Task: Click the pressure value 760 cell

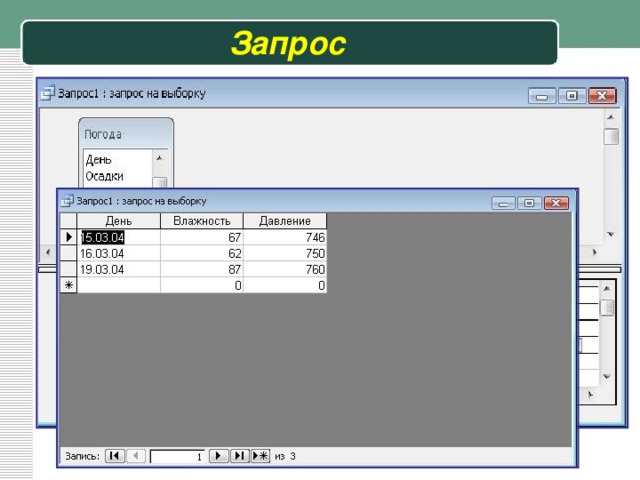Action: pyautogui.click(x=285, y=269)
